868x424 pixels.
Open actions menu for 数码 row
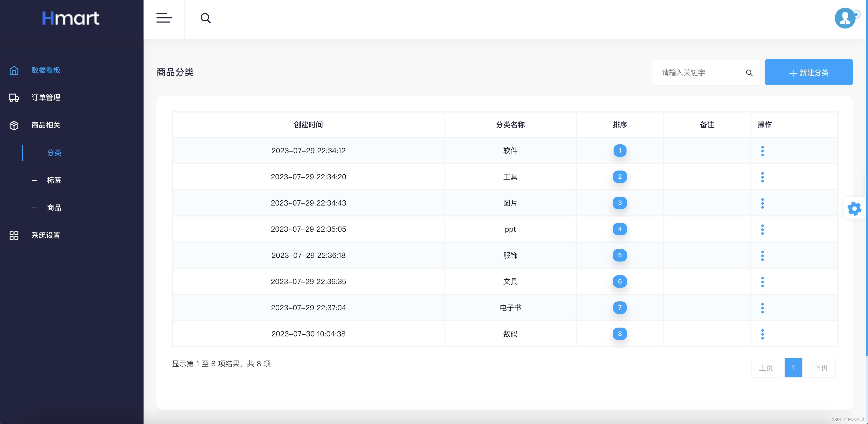pos(762,334)
